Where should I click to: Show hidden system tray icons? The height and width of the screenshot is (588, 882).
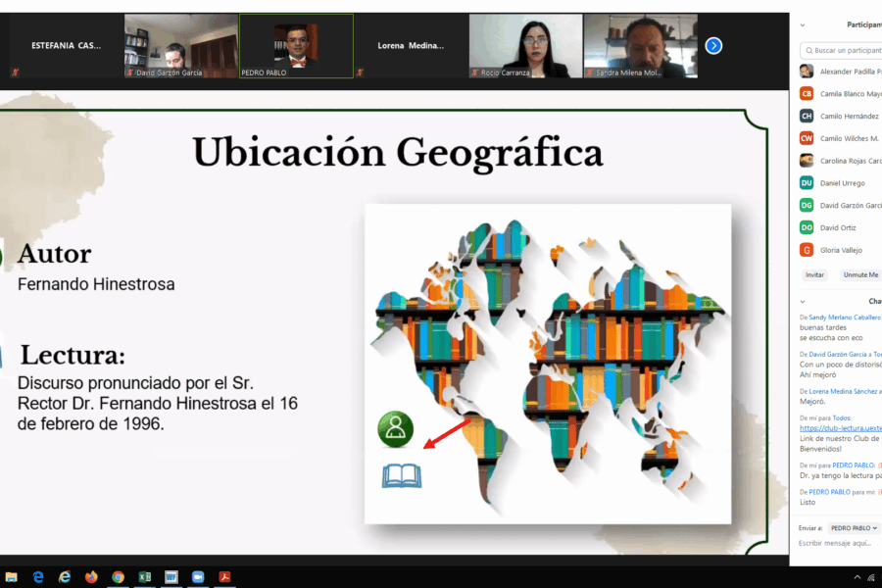pyautogui.click(x=857, y=577)
